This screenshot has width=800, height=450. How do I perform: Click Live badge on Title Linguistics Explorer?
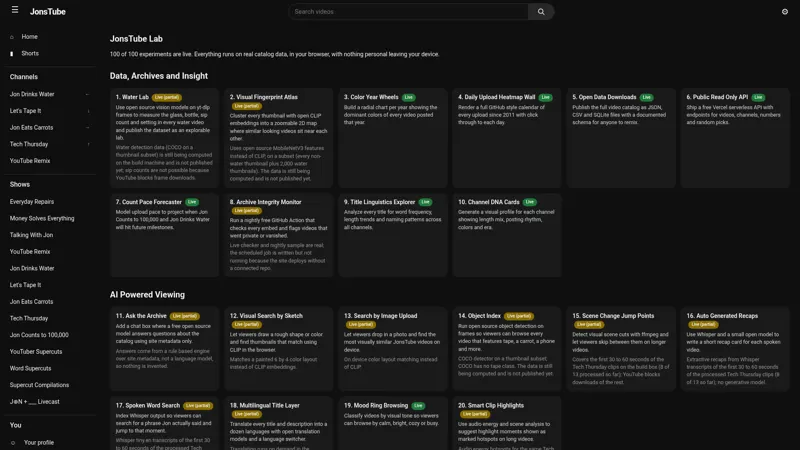click(x=426, y=202)
